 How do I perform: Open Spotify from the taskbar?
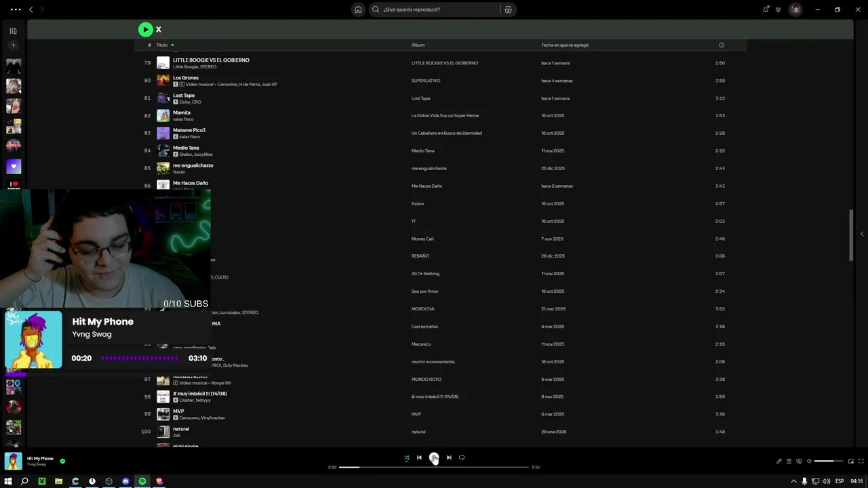tap(142, 481)
